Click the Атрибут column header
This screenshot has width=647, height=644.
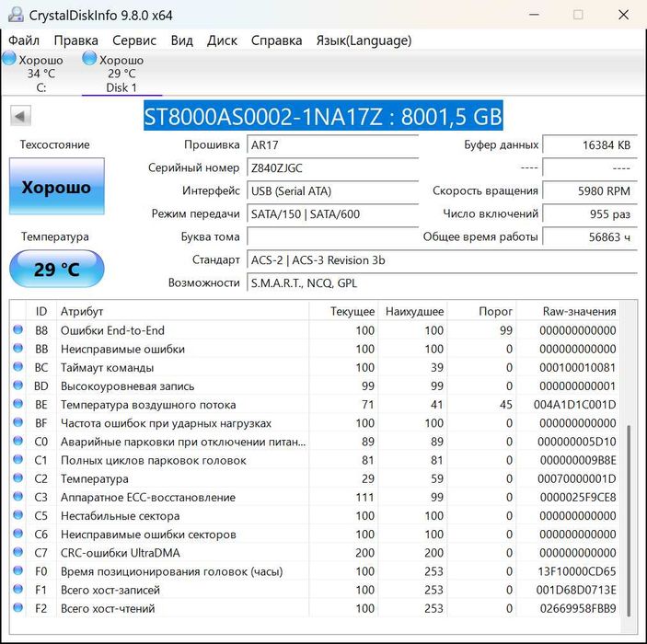[x=183, y=311]
